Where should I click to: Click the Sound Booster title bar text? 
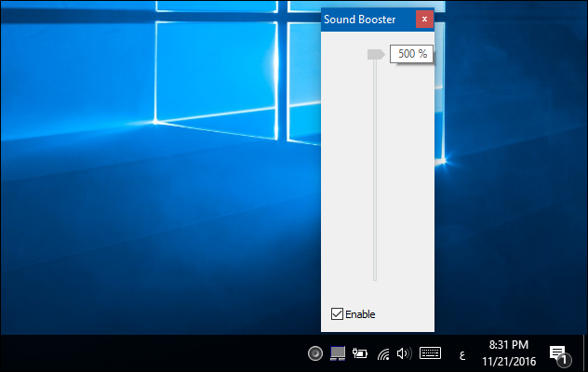pyautogui.click(x=359, y=20)
